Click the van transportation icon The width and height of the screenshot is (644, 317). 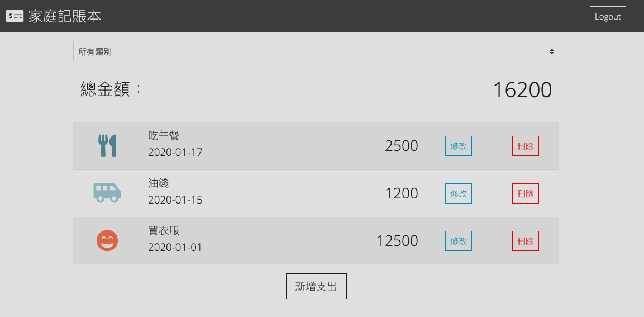[107, 193]
